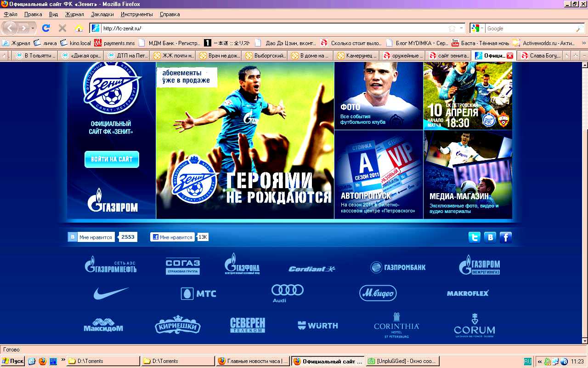Switch to the 'сайт зенита' tab
The height and width of the screenshot is (368, 588).
448,56
